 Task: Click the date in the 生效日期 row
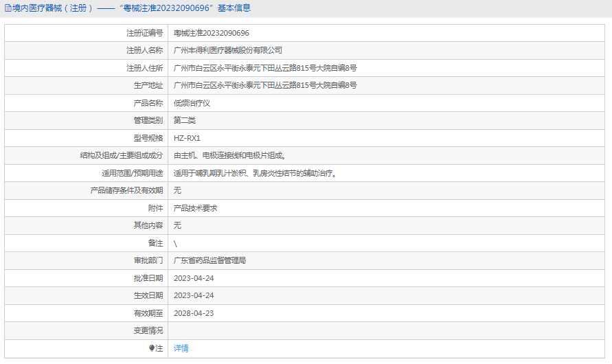(x=194, y=295)
